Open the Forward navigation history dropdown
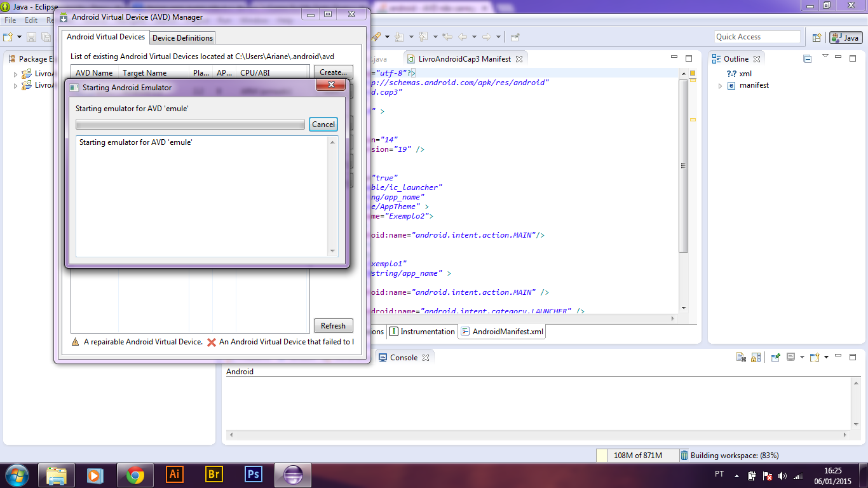Screen dimensions: 868x488 tap(499, 37)
